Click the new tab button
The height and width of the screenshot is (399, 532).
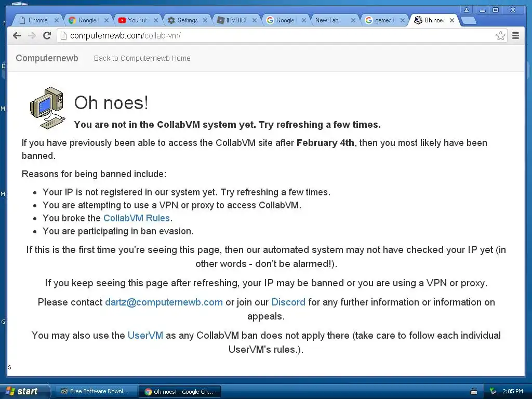click(469, 21)
